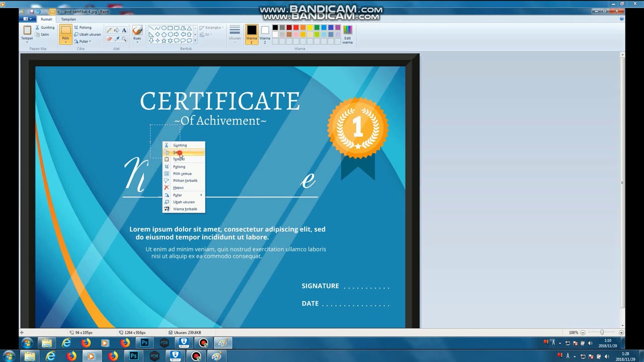The height and width of the screenshot is (362, 644).
Task: Select the Magnifier tool
Action: [124, 39]
